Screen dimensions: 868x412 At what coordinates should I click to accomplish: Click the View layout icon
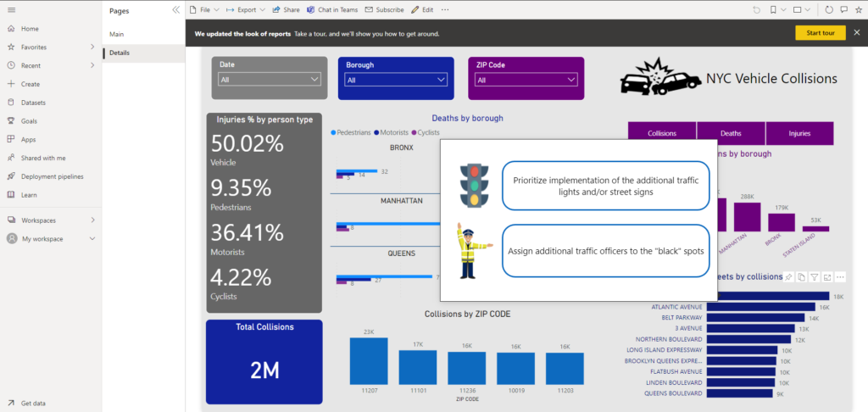tap(798, 10)
